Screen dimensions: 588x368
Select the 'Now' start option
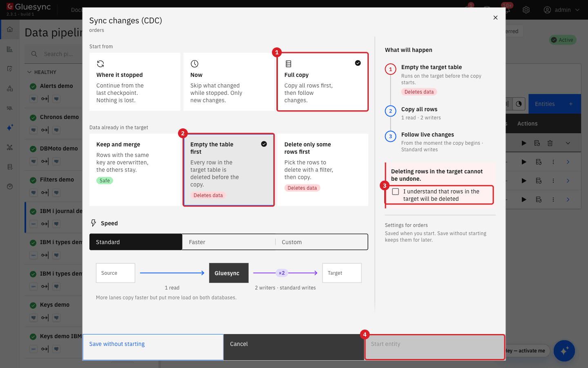tap(229, 82)
